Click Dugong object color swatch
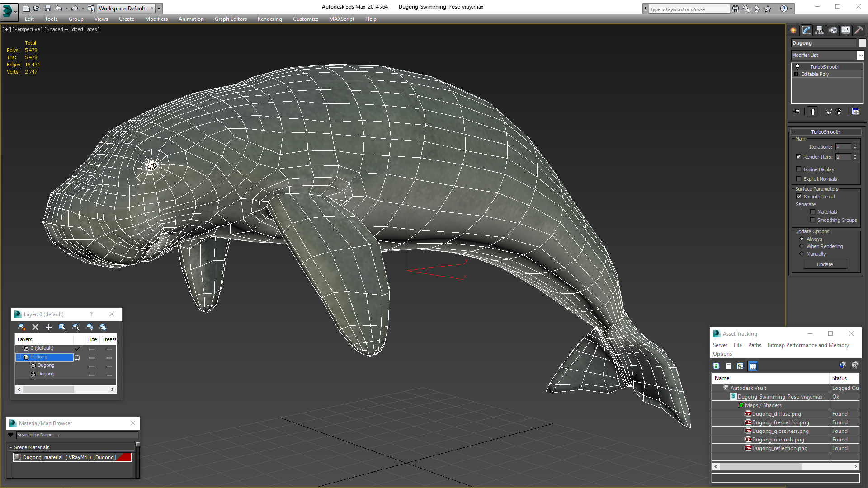868x488 pixels. [x=862, y=43]
